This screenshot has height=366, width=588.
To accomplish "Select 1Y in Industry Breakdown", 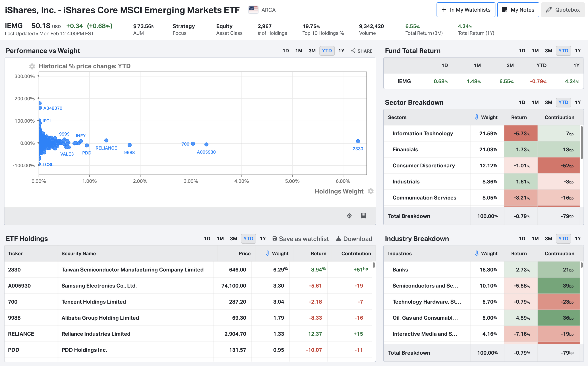I will [578, 239].
